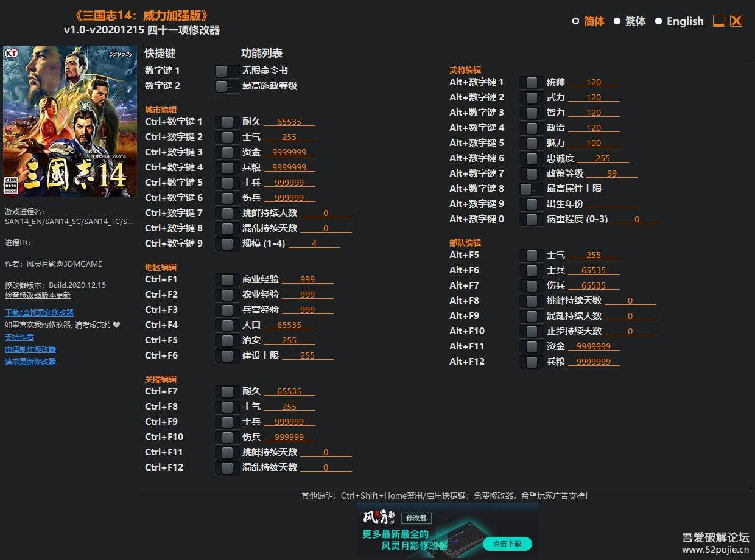Image resolution: width=755 pixels, height=560 pixels.
Task: Toggle the 无限命令书 switch
Action: click(227, 71)
